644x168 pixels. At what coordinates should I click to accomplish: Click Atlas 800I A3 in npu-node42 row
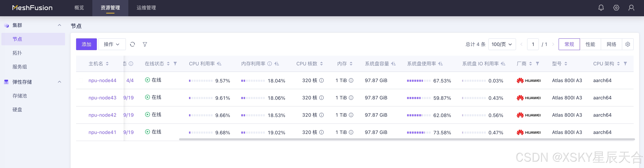click(x=567, y=115)
